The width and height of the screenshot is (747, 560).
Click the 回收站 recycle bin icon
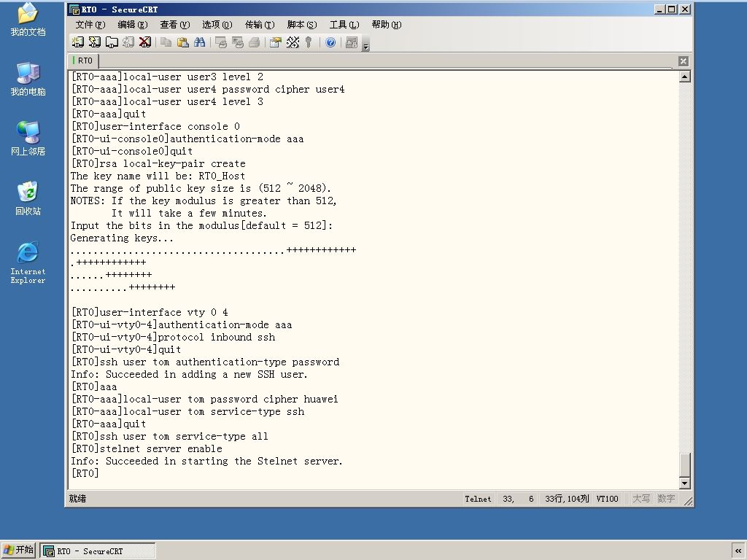(28, 198)
